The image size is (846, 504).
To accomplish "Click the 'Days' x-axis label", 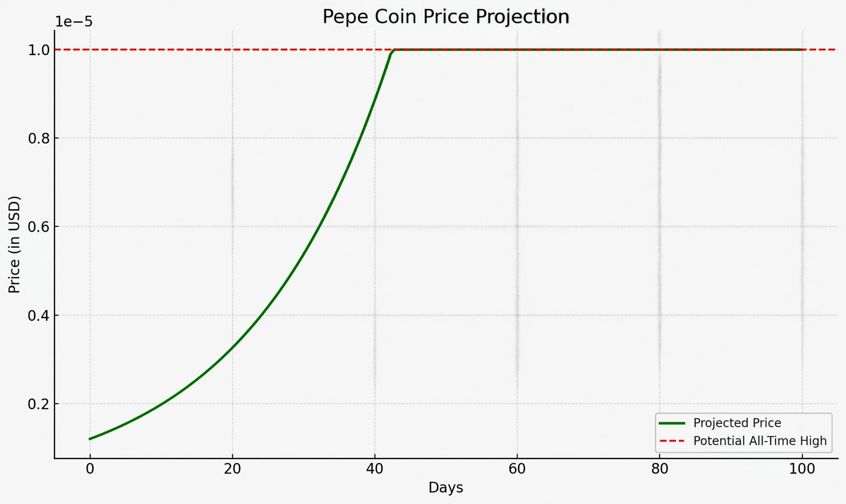I will tap(445, 487).
